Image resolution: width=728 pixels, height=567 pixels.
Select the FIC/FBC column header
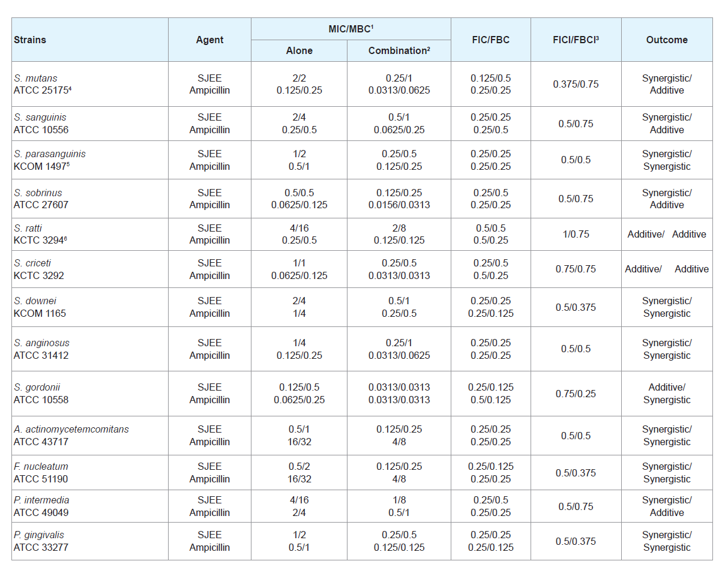491,40
